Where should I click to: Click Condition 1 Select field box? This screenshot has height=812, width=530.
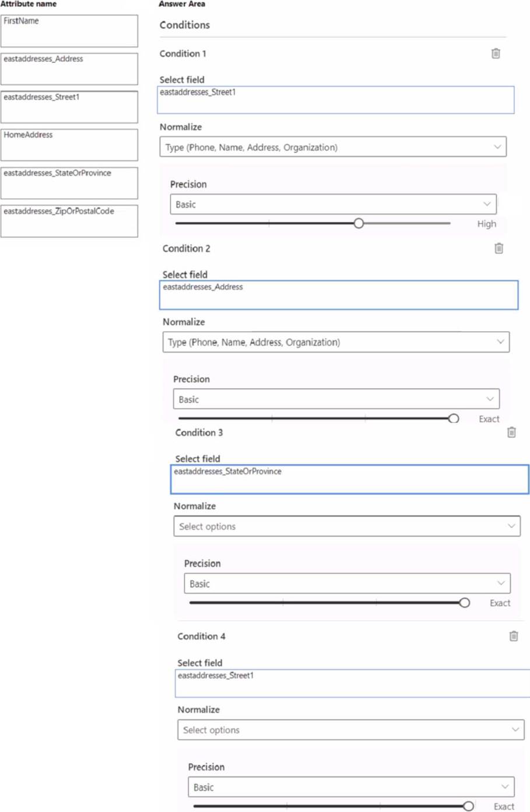335,100
